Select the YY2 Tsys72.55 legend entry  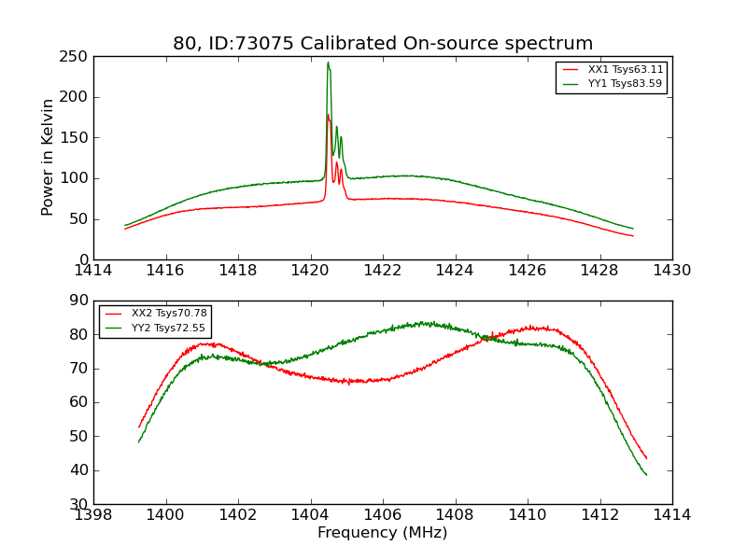pyautogui.click(x=168, y=329)
